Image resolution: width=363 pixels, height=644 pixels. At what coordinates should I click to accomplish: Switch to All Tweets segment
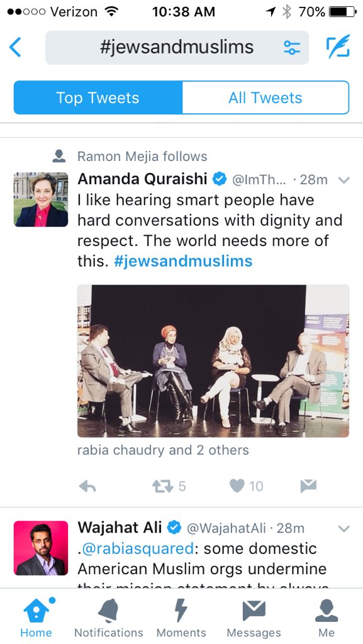coord(265,97)
